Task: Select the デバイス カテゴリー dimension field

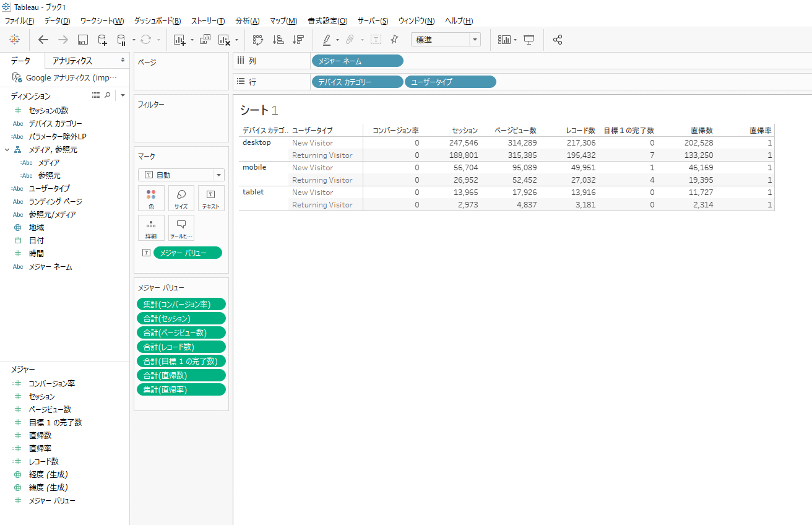Action: pyautogui.click(x=55, y=123)
